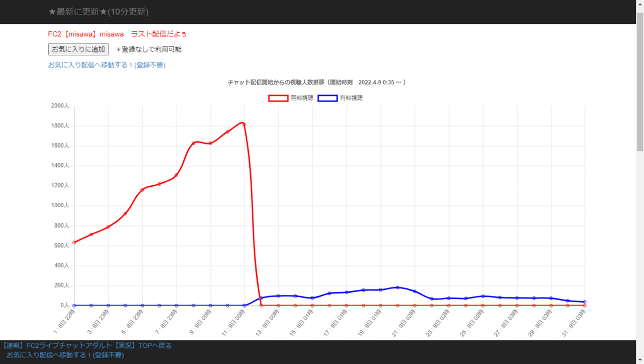This screenshot has width=644, height=364.
Task: Click the x-axis label 27 : 9日 03時
Action: pos(506,322)
